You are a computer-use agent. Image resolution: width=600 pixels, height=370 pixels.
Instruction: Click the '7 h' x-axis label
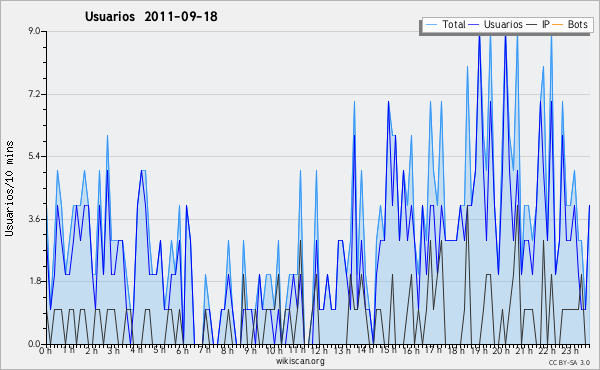(204, 351)
